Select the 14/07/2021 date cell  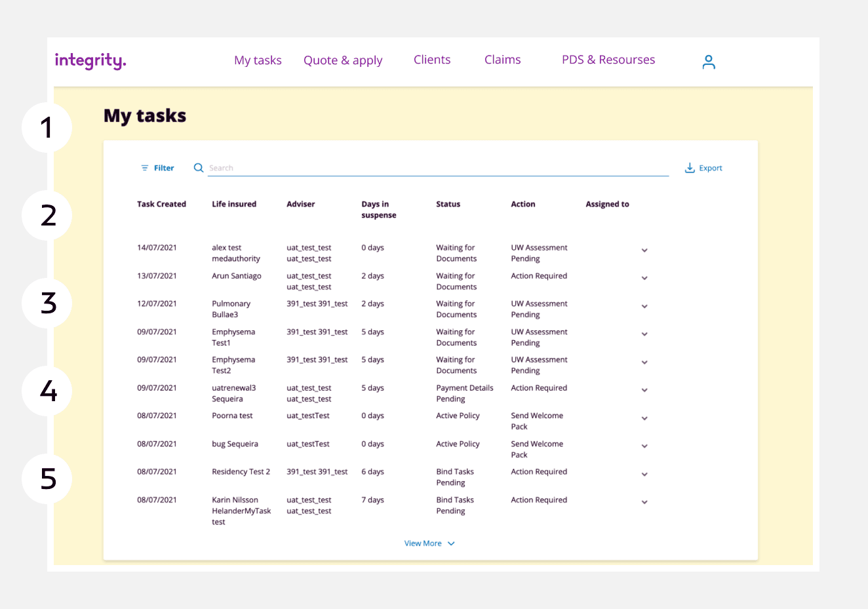click(x=157, y=248)
